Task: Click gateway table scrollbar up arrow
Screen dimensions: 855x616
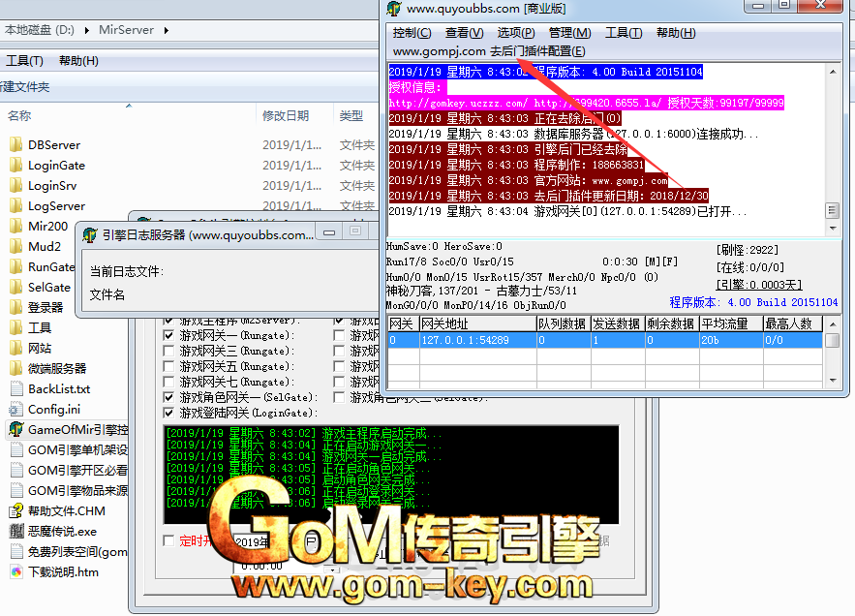Action: (832, 324)
